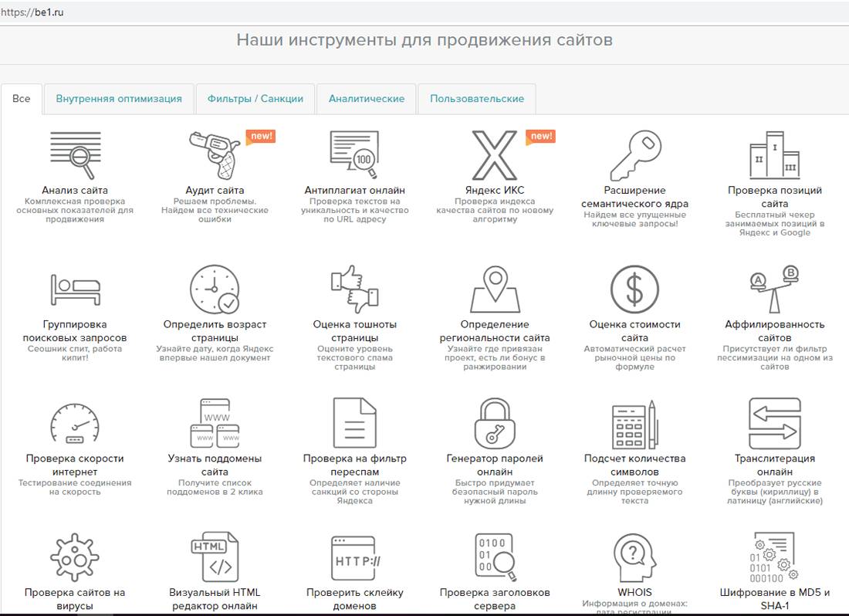
Task: Open the Оценка стоимости сайта dollar icon
Action: 634,289
